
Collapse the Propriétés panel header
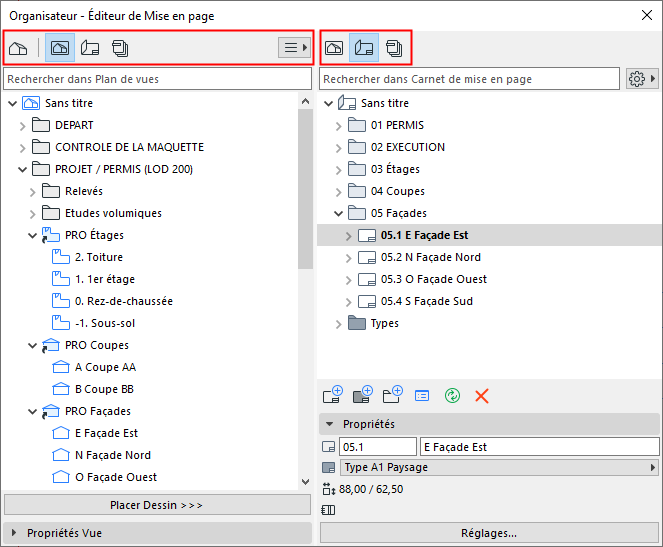pyautogui.click(x=489, y=424)
